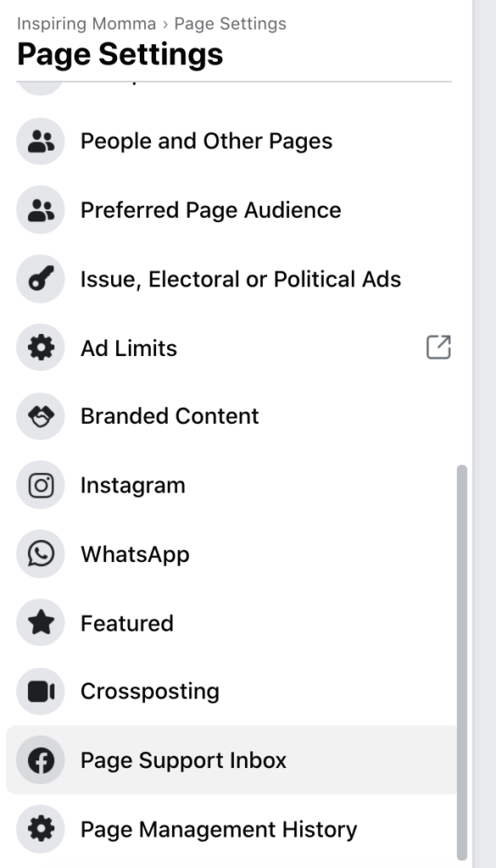Click the key icon for Political Ads
Image resolution: width=496 pixels, height=868 pixels.
(41, 279)
